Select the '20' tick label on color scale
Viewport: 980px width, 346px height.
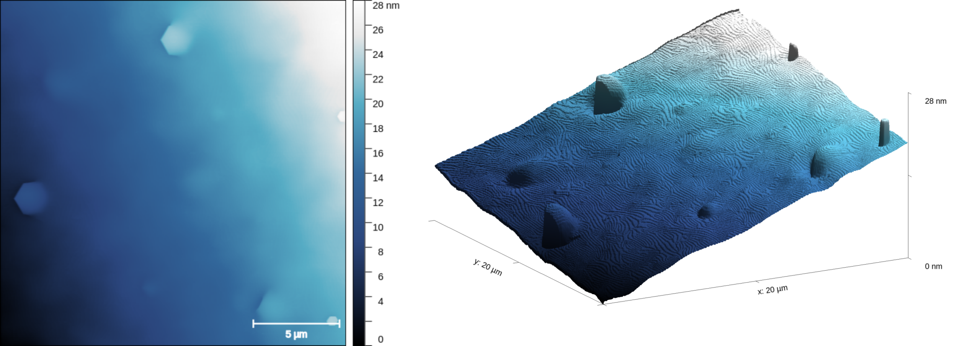click(378, 104)
